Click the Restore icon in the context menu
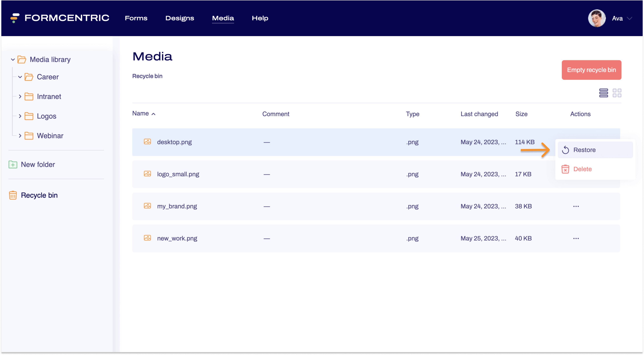 [x=566, y=150]
